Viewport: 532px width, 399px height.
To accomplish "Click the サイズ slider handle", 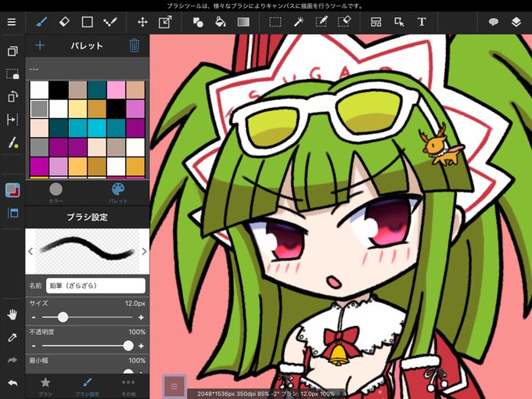I will 63,317.
